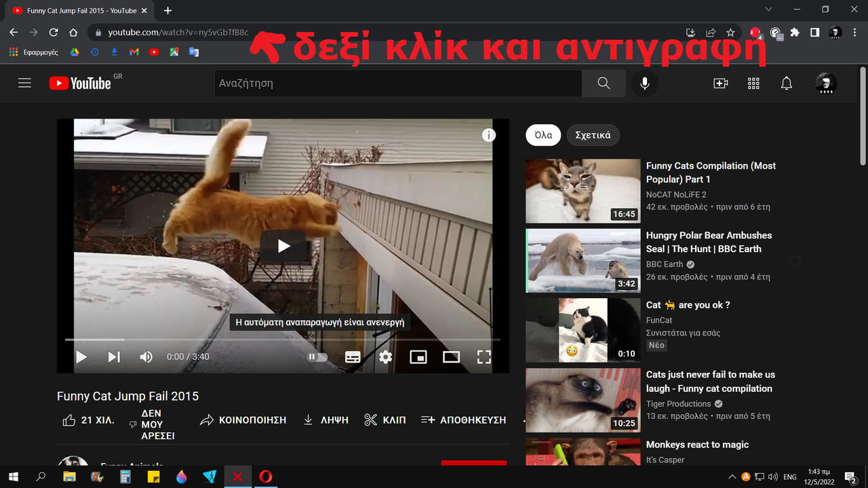
Task: Open the YouTube apps grid
Action: 753,83
